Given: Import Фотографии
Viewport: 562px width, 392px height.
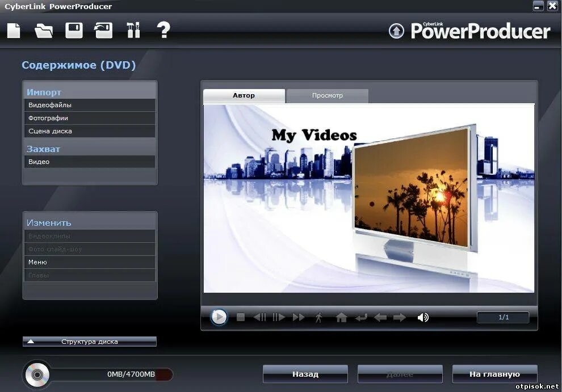Looking at the screenshot, I should point(90,118).
